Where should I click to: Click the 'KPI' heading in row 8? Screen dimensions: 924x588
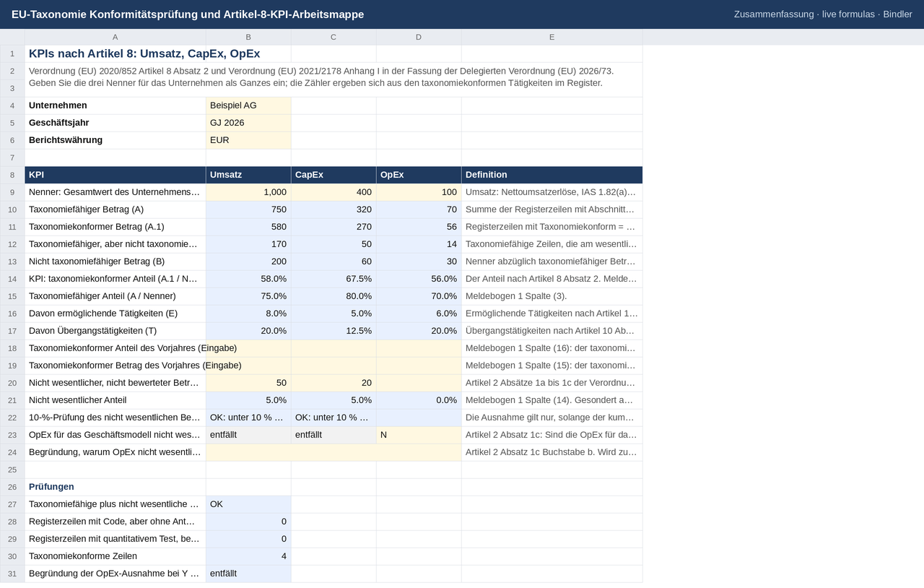(x=115, y=175)
